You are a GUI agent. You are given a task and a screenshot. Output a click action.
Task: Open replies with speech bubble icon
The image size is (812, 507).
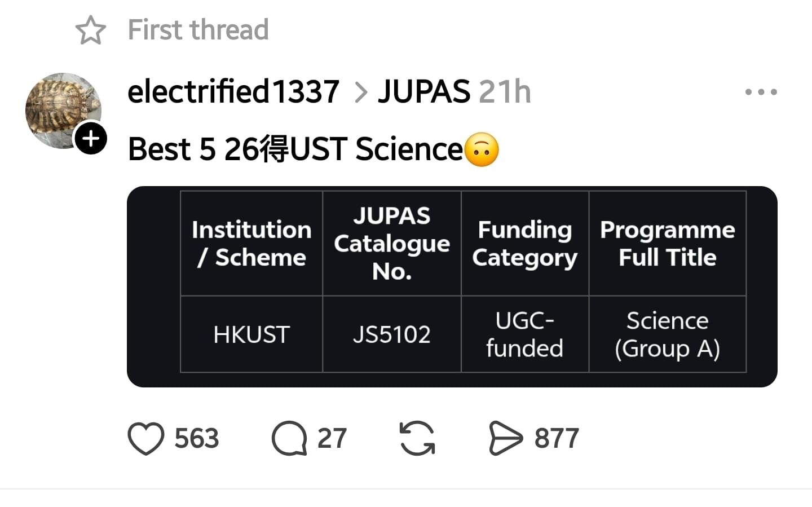tap(289, 438)
